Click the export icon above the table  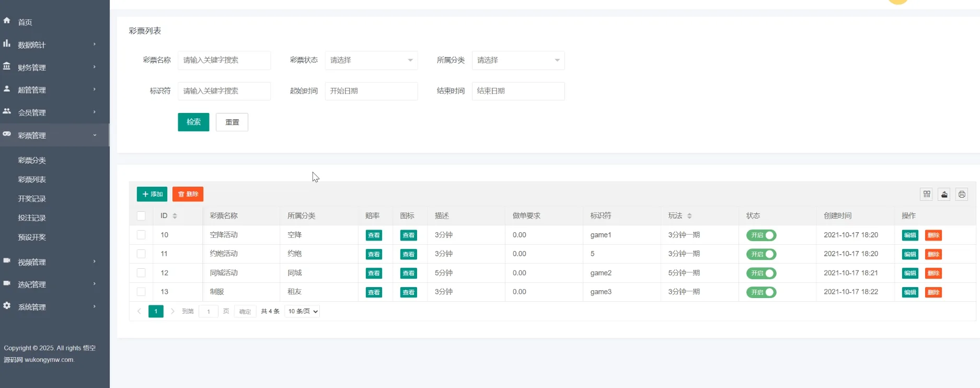(x=944, y=195)
